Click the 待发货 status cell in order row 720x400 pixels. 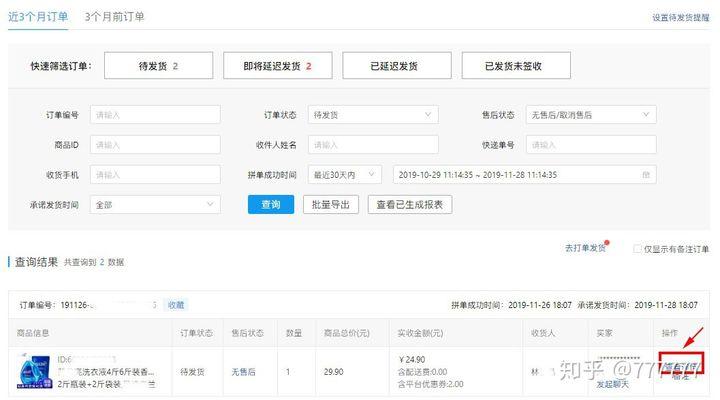tap(192, 372)
